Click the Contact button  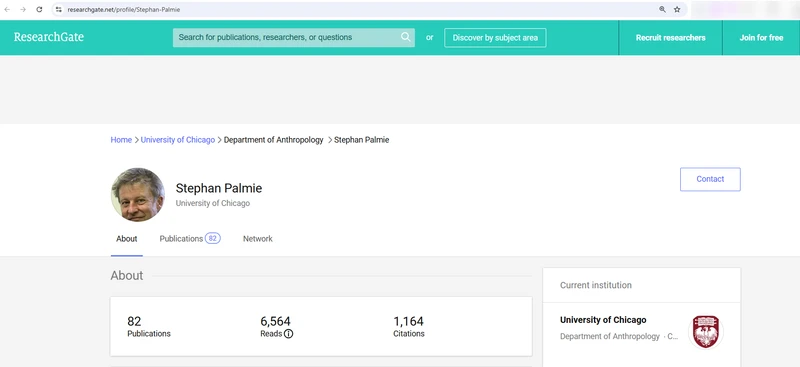pyautogui.click(x=710, y=179)
